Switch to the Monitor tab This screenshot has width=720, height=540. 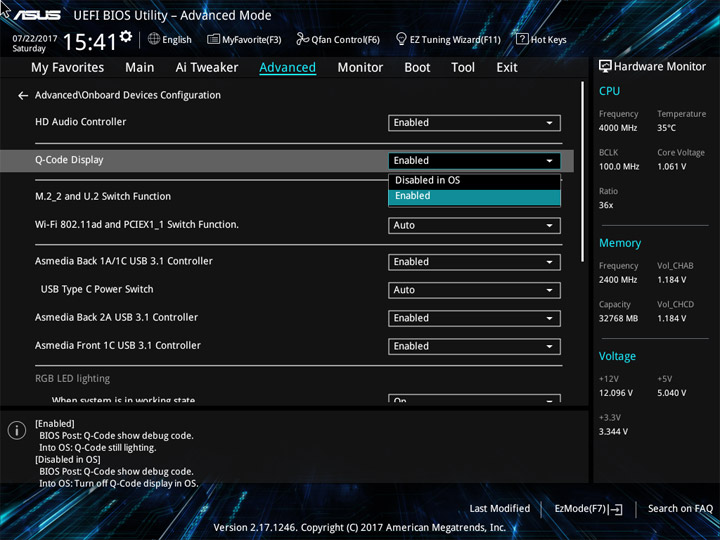point(360,68)
